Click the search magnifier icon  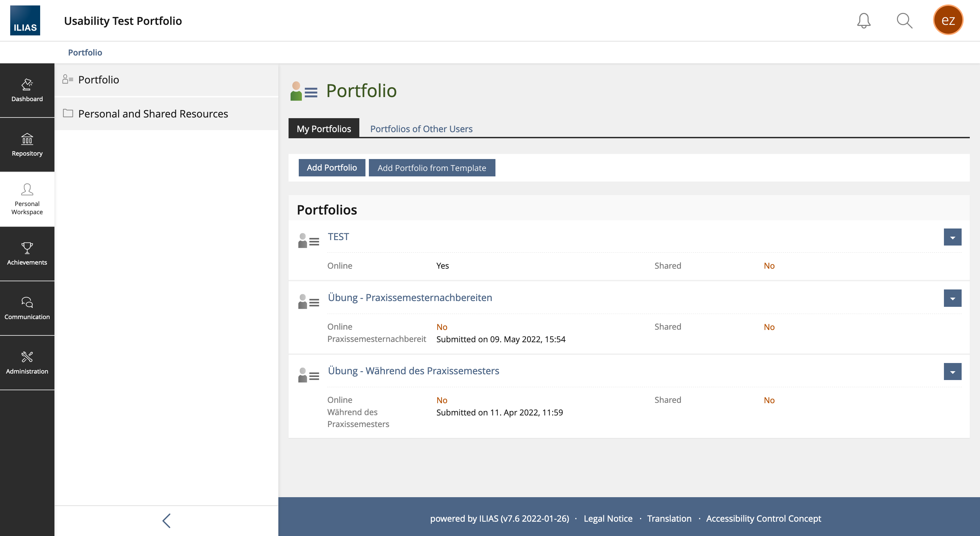click(904, 20)
